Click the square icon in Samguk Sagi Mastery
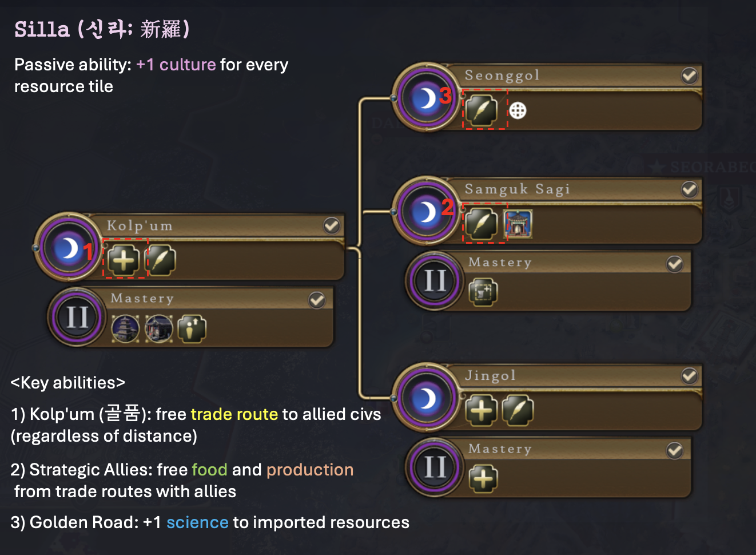 pos(483,292)
